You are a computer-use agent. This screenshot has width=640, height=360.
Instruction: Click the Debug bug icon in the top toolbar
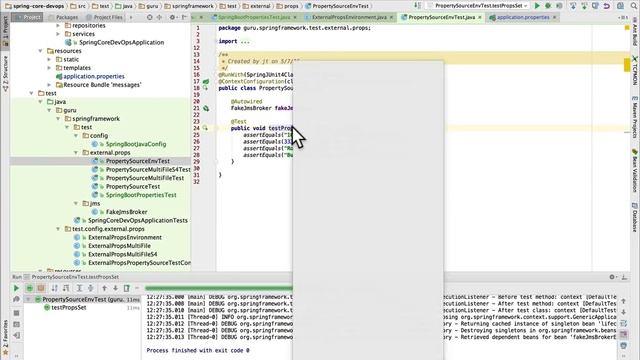[x=548, y=6]
